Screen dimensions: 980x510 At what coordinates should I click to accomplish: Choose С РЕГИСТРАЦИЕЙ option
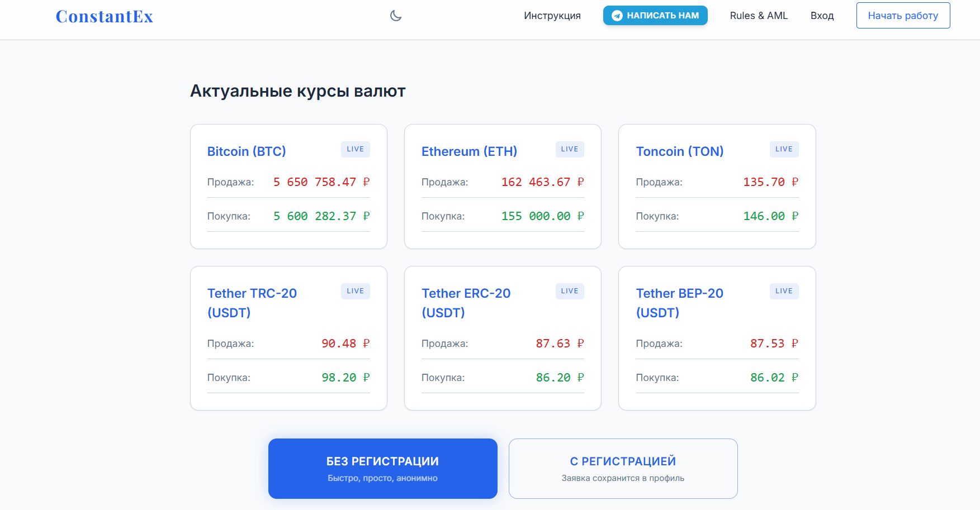click(623, 469)
